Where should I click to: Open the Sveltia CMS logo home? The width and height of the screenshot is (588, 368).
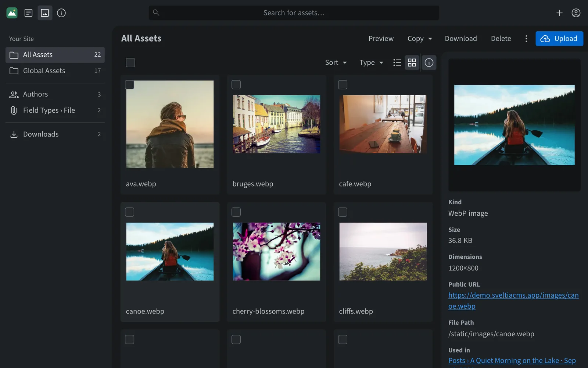pos(12,13)
